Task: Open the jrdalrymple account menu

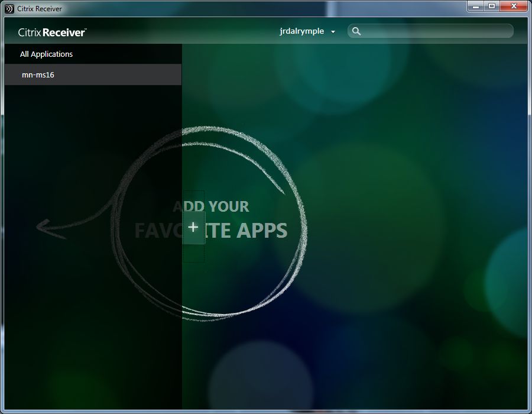Action: click(x=302, y=31)
